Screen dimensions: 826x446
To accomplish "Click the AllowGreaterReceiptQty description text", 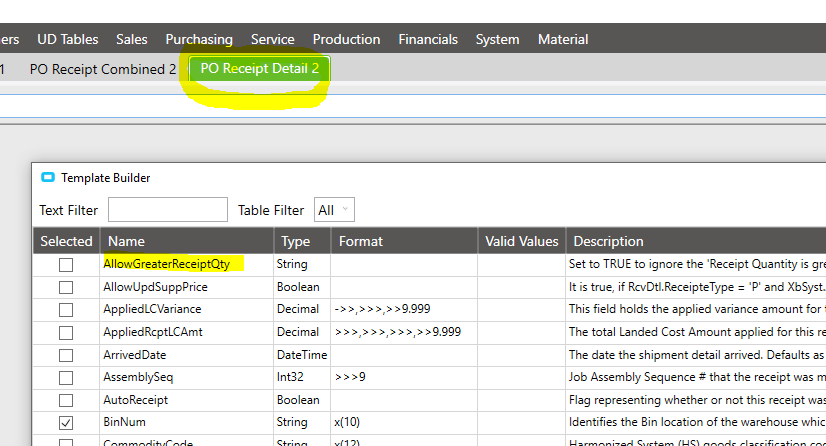I will click(697, 264).
